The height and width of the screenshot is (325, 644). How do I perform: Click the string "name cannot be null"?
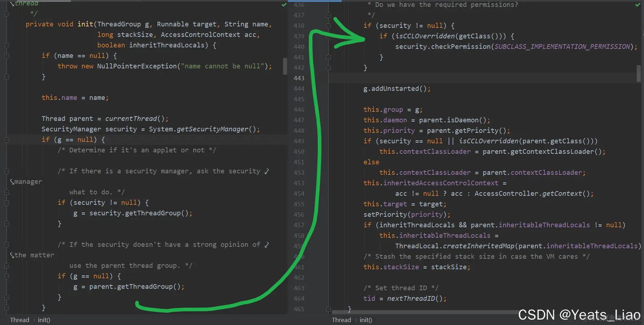222,66
